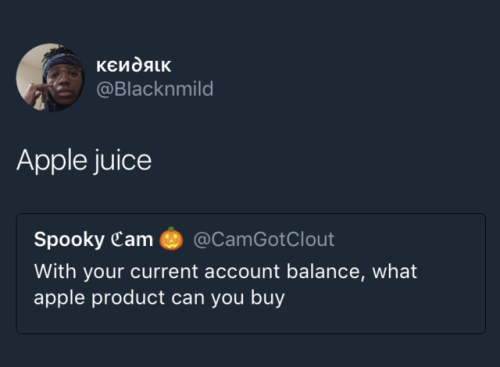Open the @CamGotClout handle
500x367 pixels.
coord(264,239)
